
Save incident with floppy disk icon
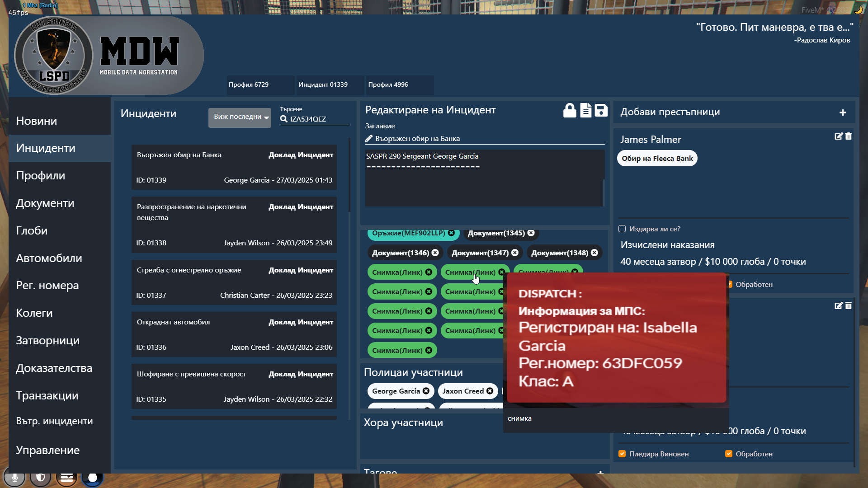[x=601, y=111]
